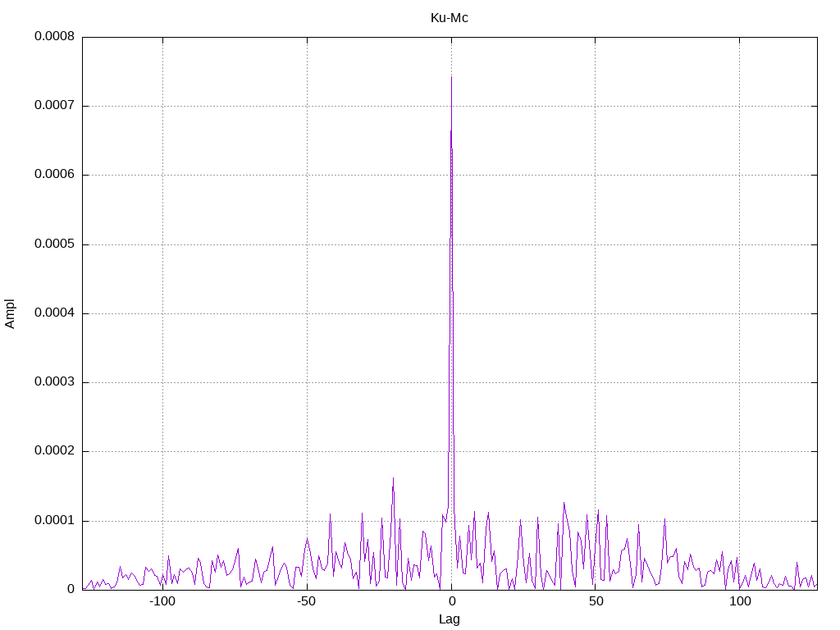The width and height of the screenshot is (840, 630).
Task: Click the 0.0001 Y axis tick label
Action: click(54, 521)
